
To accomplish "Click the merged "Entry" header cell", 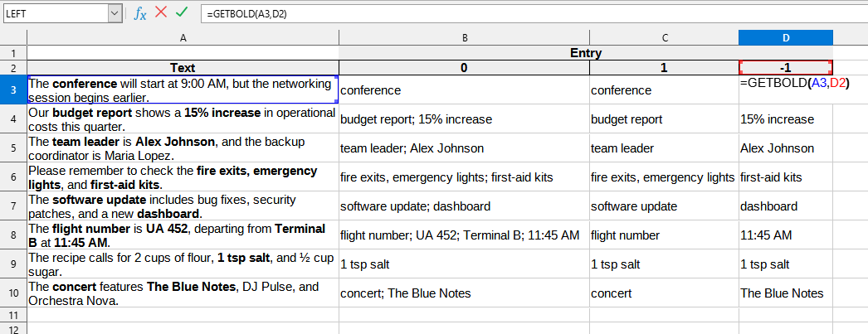I will coord(586,53).
